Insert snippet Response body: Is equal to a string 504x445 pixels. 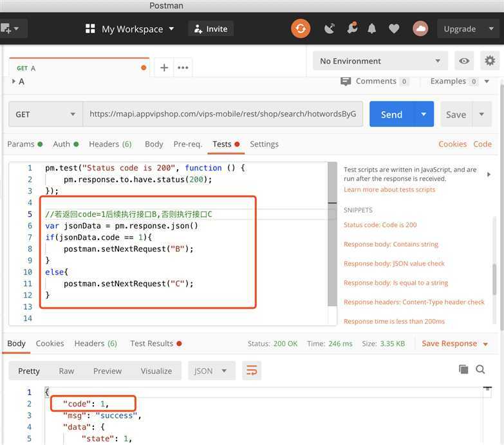(396, 282)
